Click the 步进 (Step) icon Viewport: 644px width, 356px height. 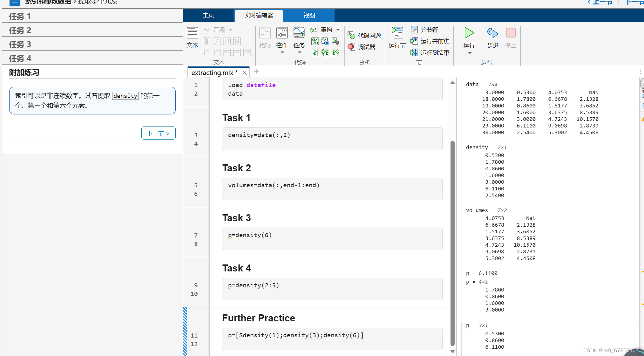point(492,33)
